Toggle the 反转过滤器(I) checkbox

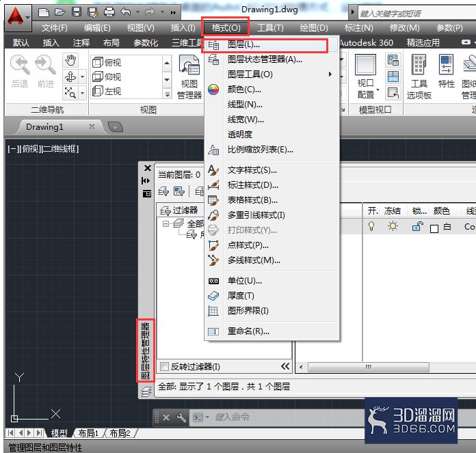164,367
